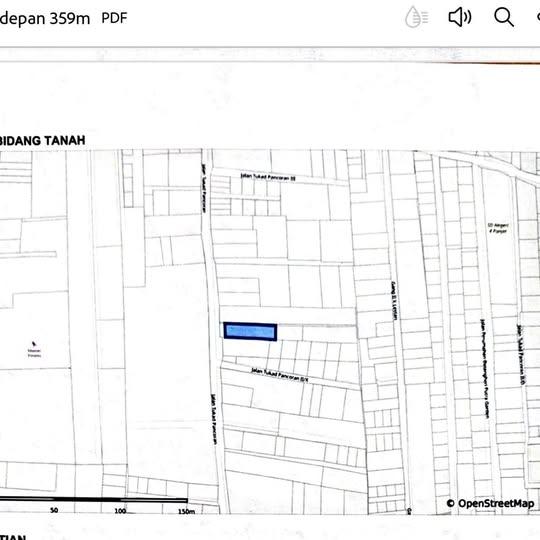
Task: Click the 100 mark on the scale bar
Action: (x=120, y=511)
